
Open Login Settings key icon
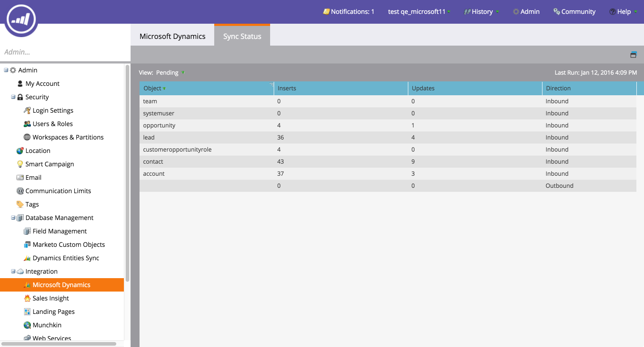click(x=27, y=110)
